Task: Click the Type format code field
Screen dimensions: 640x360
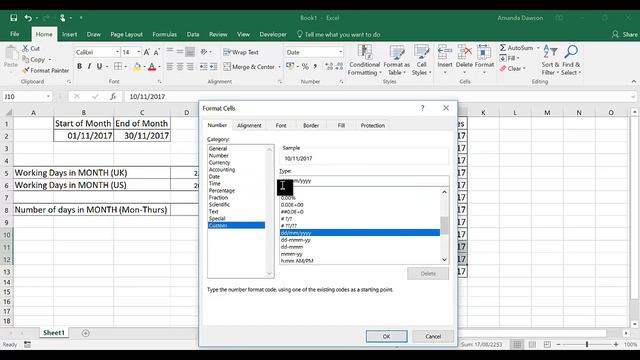Action: (x=364, y=181)
